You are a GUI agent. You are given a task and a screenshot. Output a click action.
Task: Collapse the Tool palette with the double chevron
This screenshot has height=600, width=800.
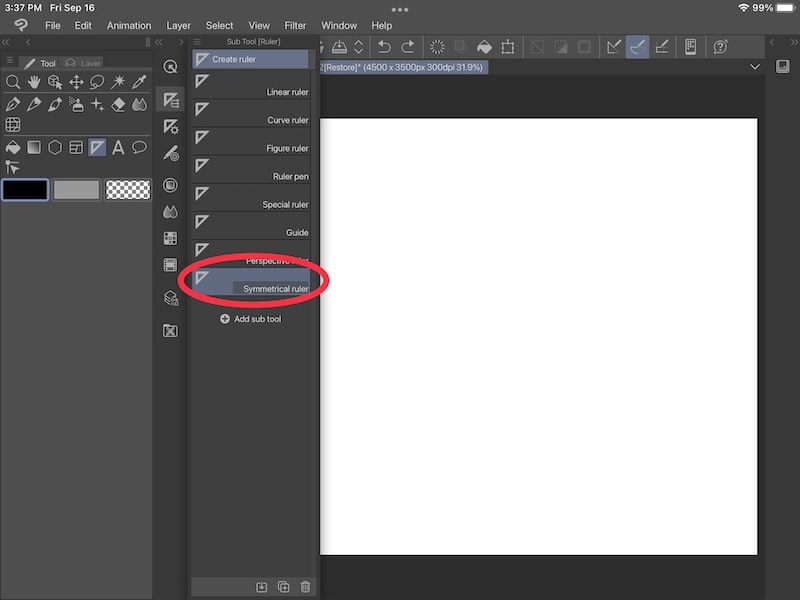click(6, 42)
